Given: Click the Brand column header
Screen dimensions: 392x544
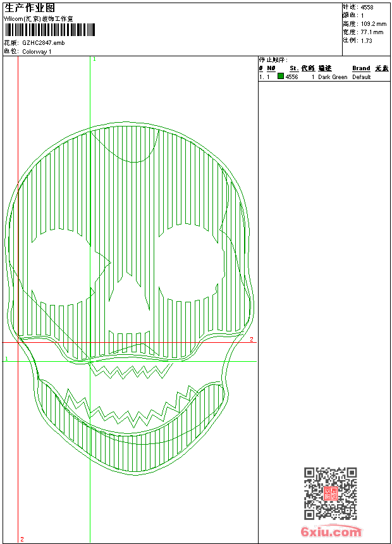Looking at the screenshot, I should click(361, 68).
